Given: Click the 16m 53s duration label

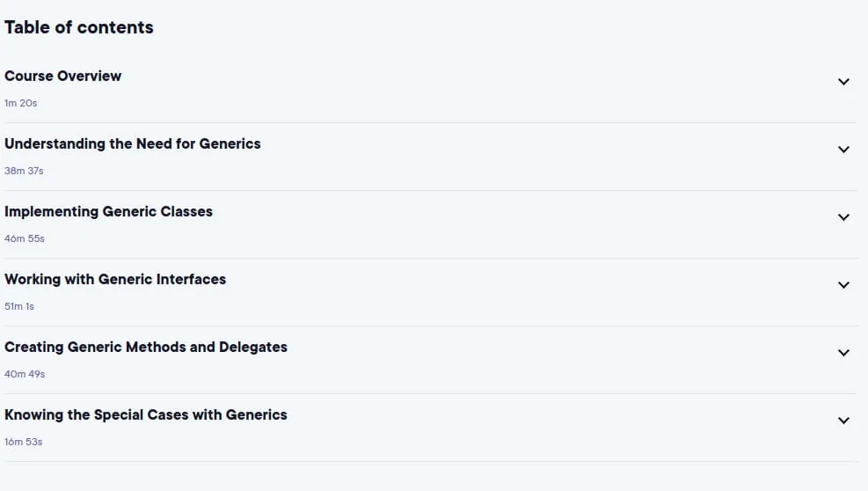Looking at the screenshot, I should pos(23,442).
